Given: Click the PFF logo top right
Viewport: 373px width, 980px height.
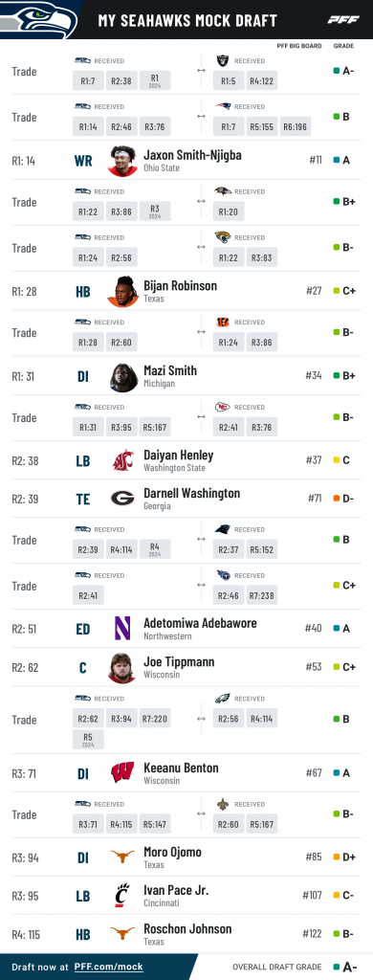Looking at the screenshot, I should click(x=343, y=20).
